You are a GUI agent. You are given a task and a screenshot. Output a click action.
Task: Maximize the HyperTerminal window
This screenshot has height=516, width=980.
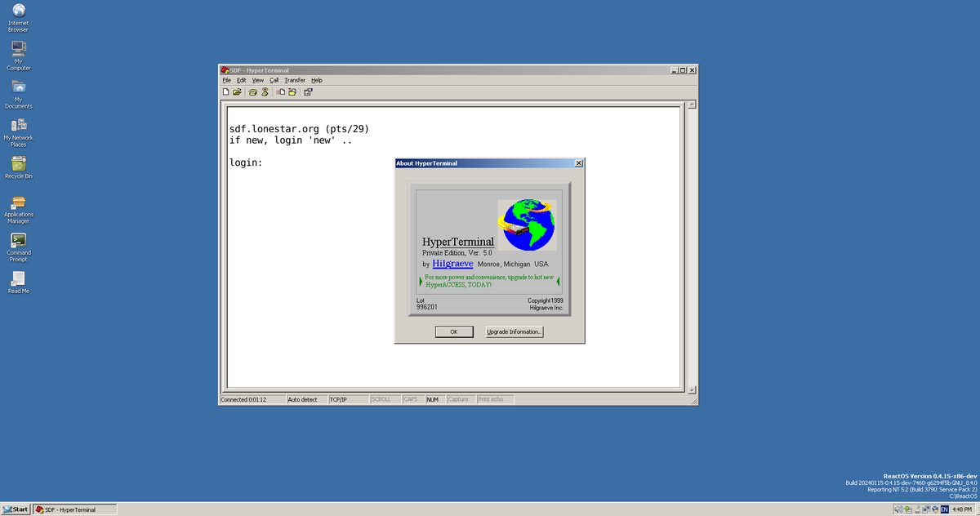(683, 70)
